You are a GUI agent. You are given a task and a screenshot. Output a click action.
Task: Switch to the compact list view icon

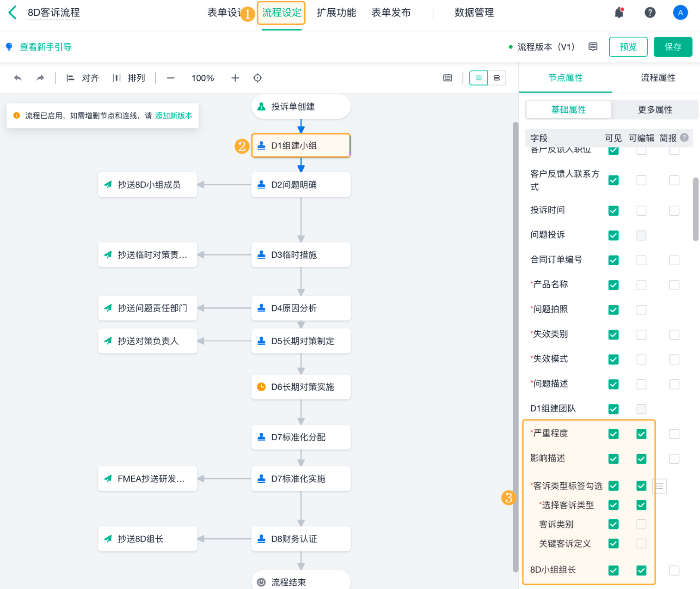click(479, 78)
